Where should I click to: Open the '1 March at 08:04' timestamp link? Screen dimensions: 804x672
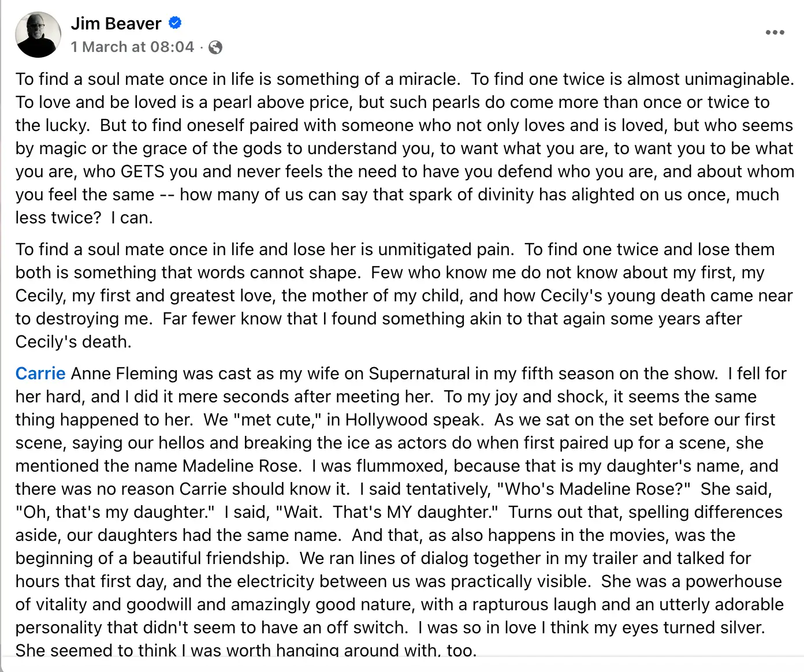[x=132, y=47]
